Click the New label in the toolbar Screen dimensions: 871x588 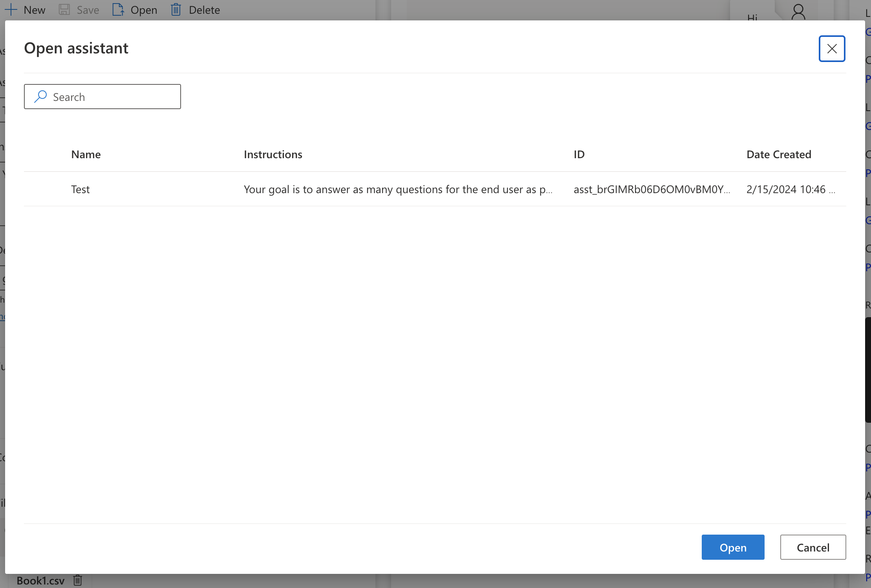[35, 10]
